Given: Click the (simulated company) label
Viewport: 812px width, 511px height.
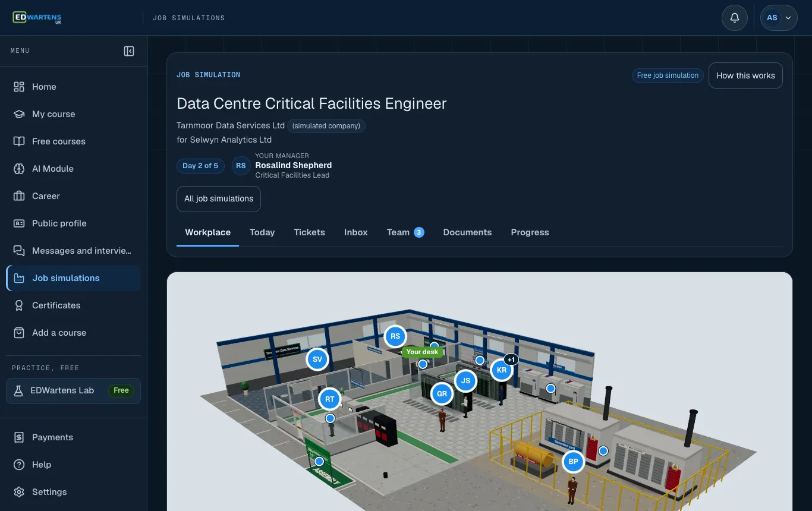Looking at the screenshot, I should pyautogui.click(x=326, y=126).
